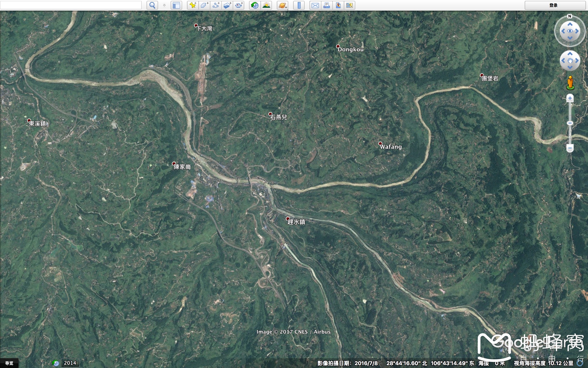This screenshot has height=368, width=588.
Task: Focus the search input field
Action: point(71,5)
